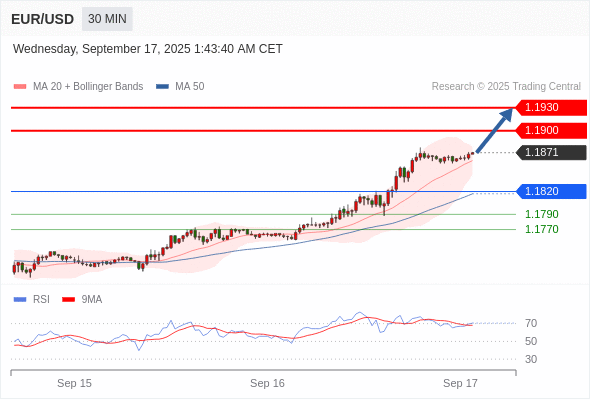Click the Sep 15 date axis label
The height and width of the screenshot is (400, 590).
(74, 383)
